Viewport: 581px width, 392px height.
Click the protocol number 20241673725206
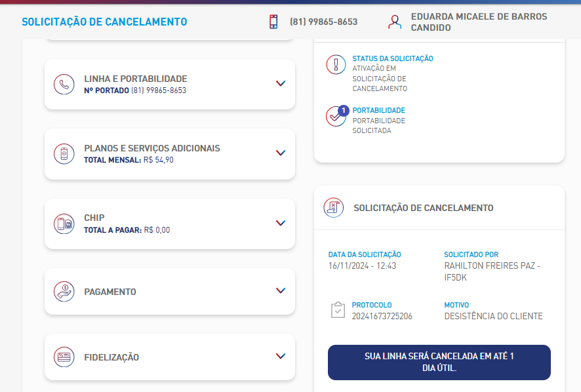click(382, 316)
